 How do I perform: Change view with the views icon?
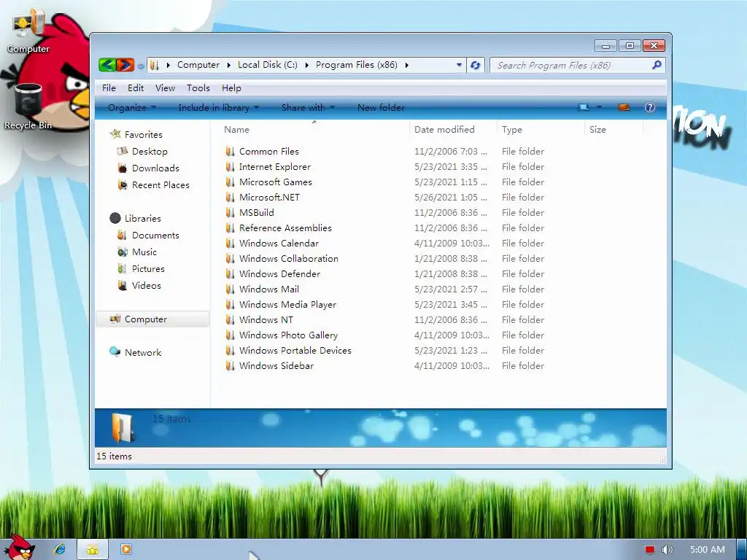[x=584, y=107]
